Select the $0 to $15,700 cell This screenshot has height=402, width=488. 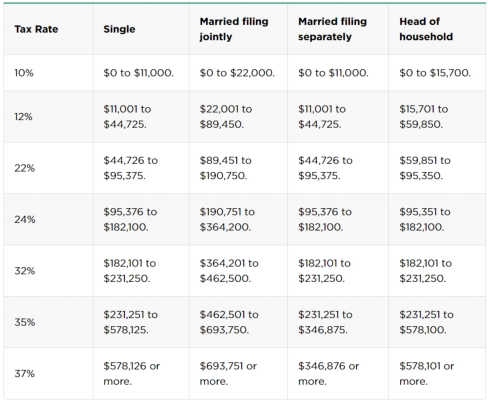click(435, 73)
